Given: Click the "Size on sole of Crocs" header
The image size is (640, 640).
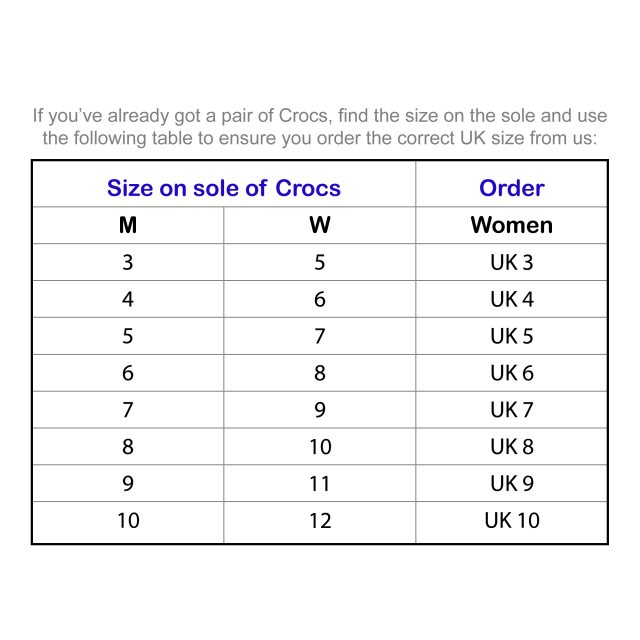Looking at the screenshot, I should pyautogui.click(x=224, y=187).
